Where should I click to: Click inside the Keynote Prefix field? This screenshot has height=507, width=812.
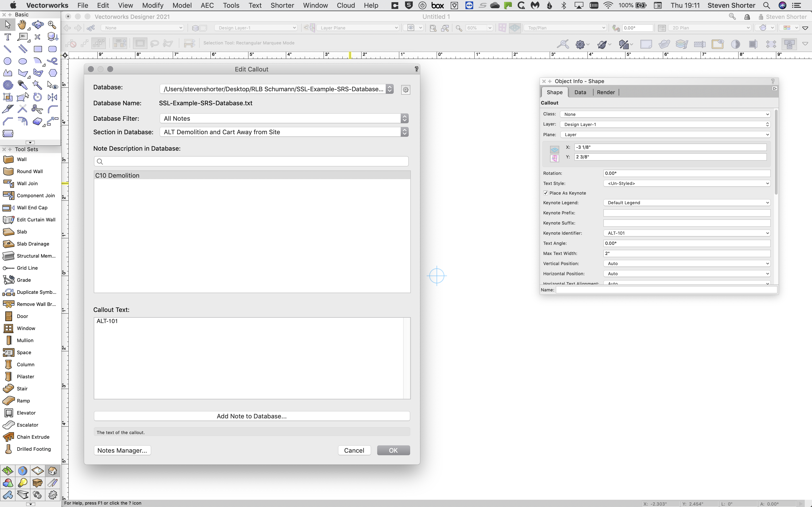(x=687, y=213)
